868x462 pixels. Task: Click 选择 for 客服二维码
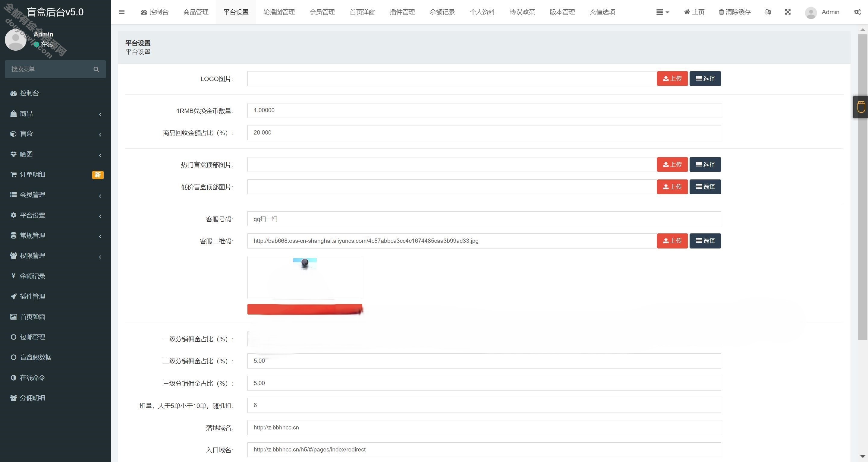point(705,241)
